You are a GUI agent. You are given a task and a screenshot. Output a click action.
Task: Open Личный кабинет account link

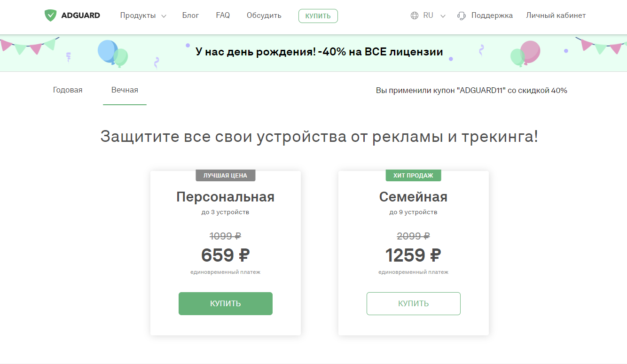(556, 15)
